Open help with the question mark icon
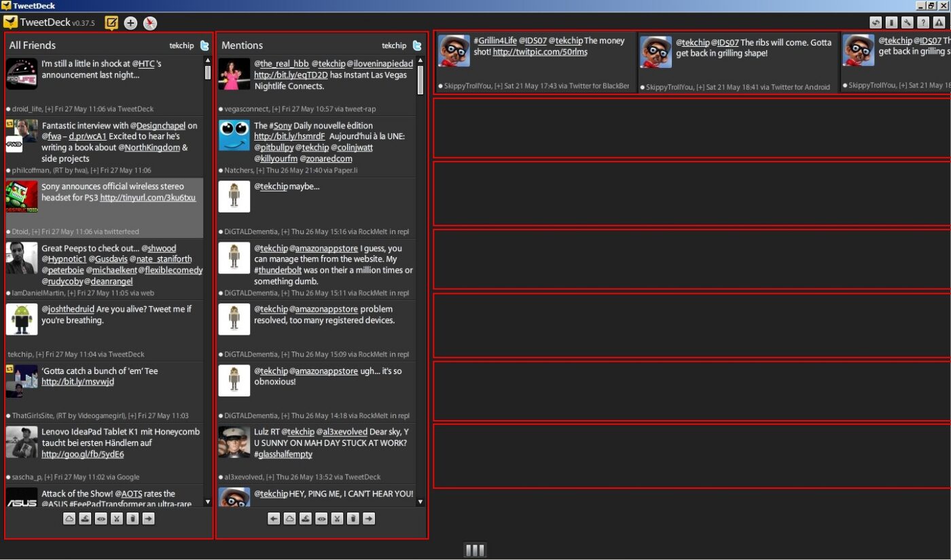 point(922,22)
